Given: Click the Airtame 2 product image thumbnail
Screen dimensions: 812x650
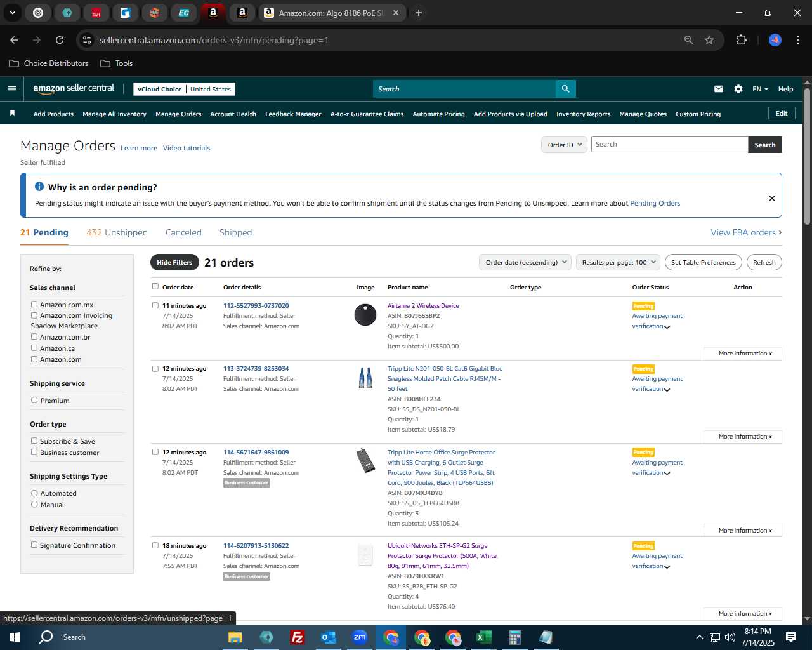Looking at the screenshot, I should point(365,314).
